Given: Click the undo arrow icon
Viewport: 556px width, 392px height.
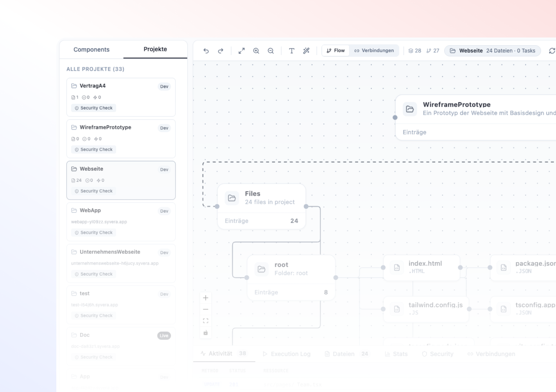Looking at the screenshot, I should [206, 51].
